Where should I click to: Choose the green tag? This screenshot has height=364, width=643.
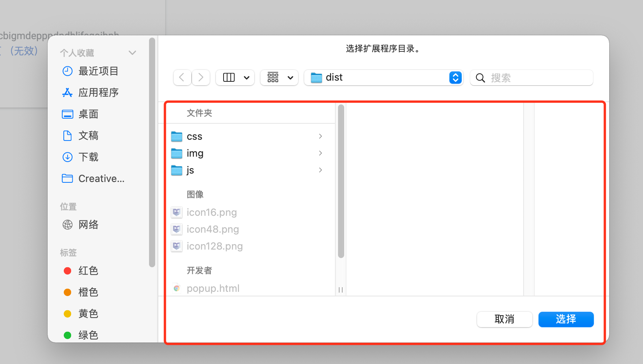[88, 335]
